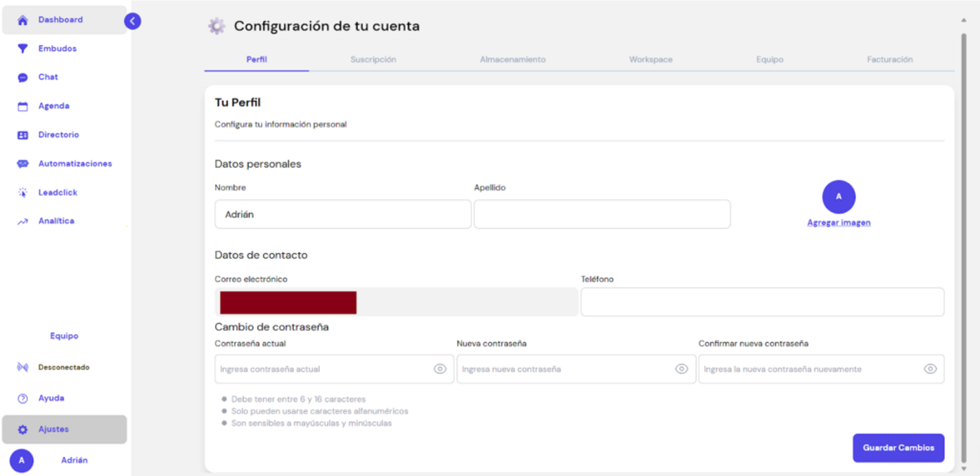Open the Agenda calendar icon

click(x=22, y=106)
